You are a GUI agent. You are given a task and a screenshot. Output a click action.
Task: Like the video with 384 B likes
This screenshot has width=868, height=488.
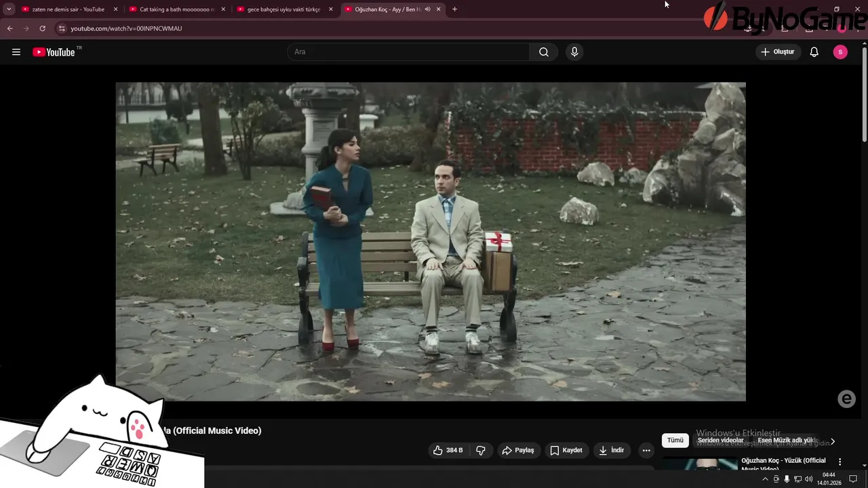[448, 450]
